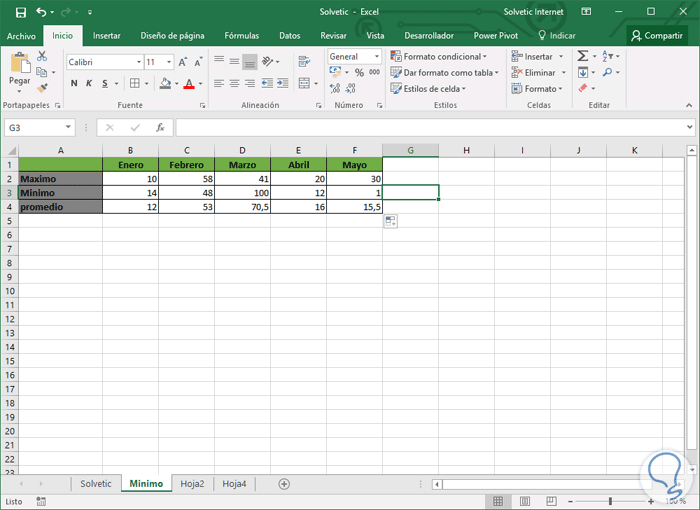The height and width of the screenshot is (510, 700).
Task: Expand the formula bar chevron
Action: point(690,127)
